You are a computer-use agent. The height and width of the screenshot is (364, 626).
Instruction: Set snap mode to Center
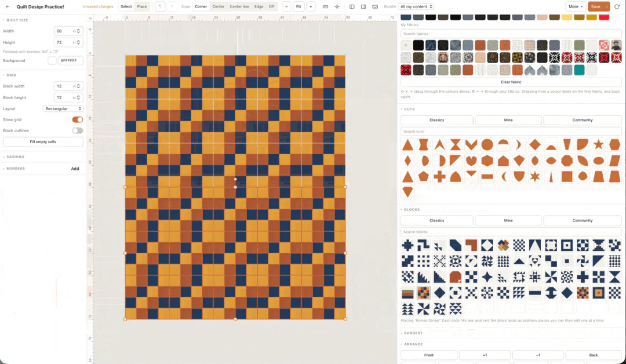click(219, 6)
